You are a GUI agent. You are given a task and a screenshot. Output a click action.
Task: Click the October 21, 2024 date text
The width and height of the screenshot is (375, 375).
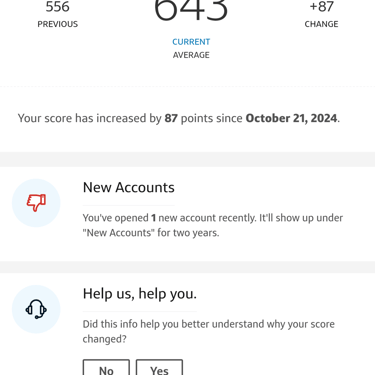click(x=291, y=118)
